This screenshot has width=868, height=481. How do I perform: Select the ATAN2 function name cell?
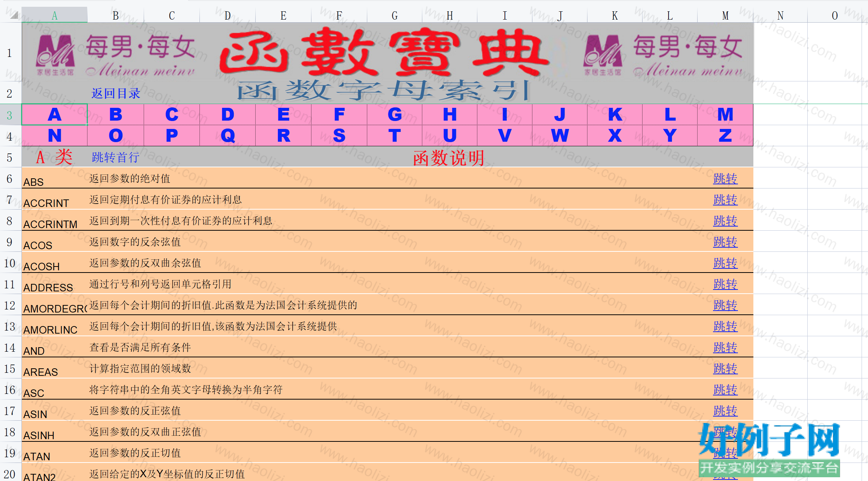pos(55,472)
